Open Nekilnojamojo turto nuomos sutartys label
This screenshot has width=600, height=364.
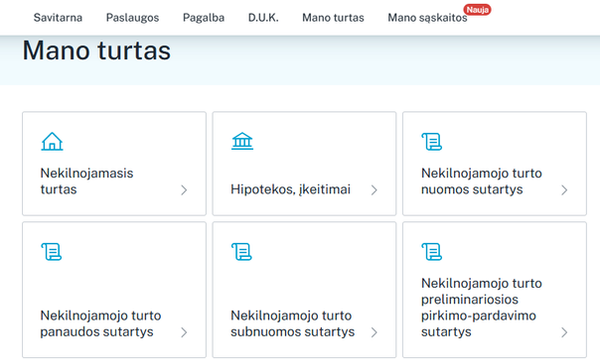pyautogui.click(x=482, y=181)
